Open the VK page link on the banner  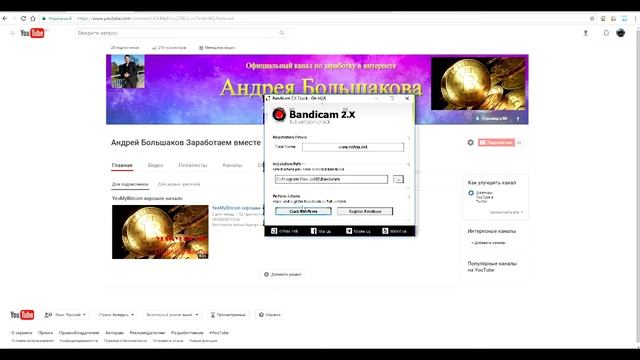click(491, 118)
